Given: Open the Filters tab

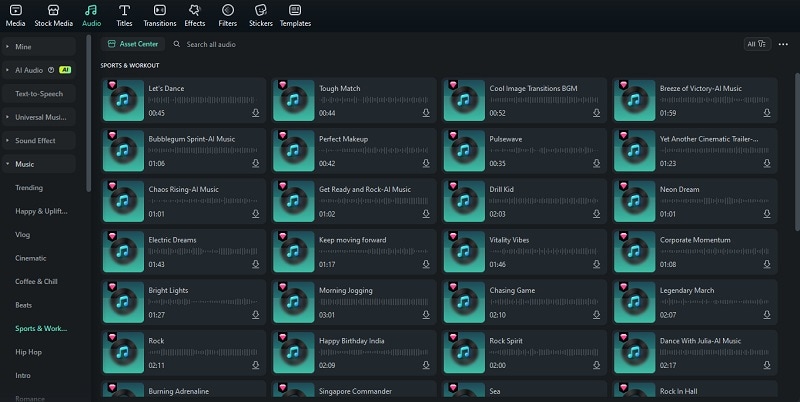Looking at the screenshot, I should point(228,15).
